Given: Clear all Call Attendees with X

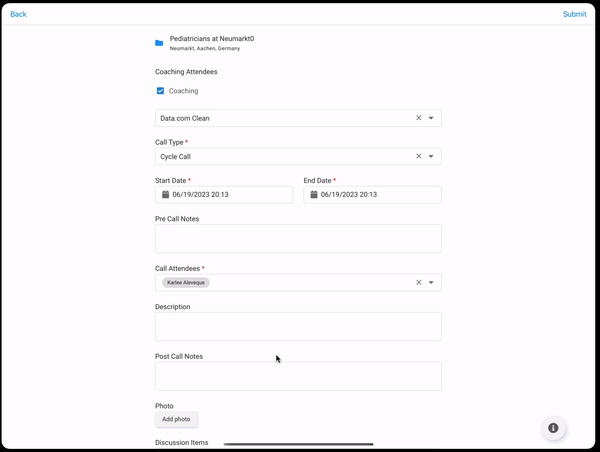Looking at the screenshot, I should (x=419, y=283).
